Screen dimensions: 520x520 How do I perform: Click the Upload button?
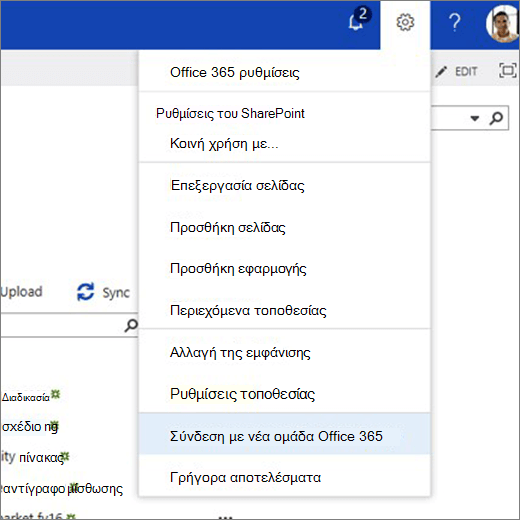pos(21,292)
